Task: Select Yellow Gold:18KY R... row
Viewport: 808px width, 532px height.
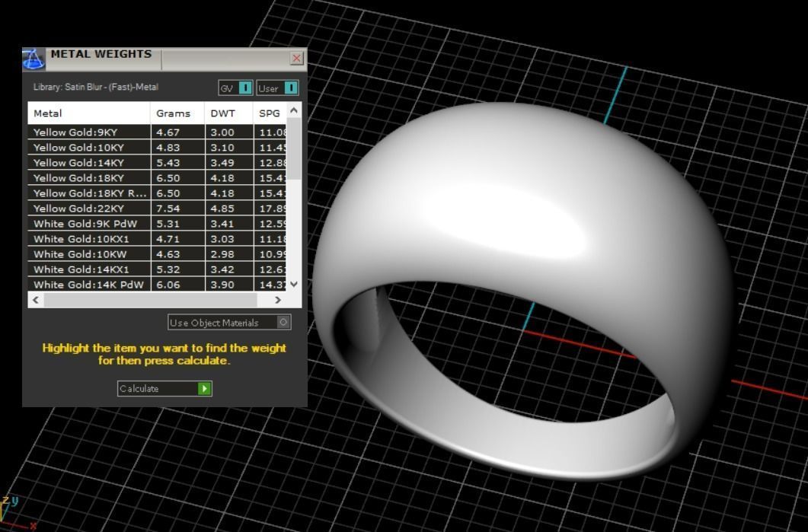Action: (x=157, y=193)
